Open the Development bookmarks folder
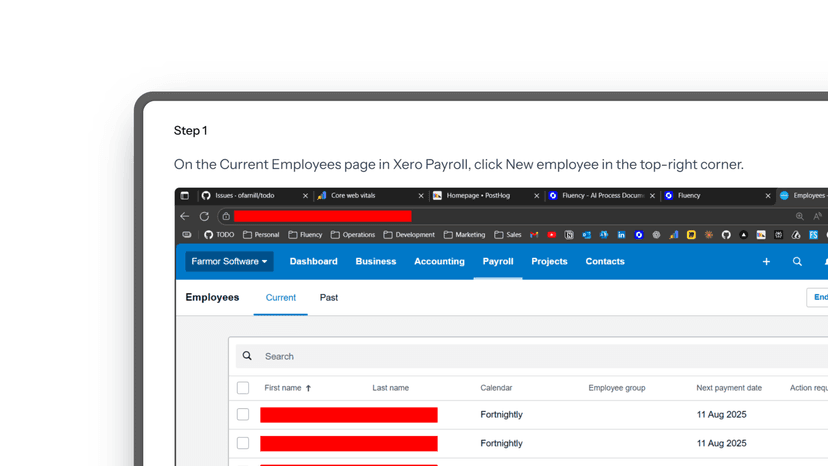The image size is (828, 466). click(409, 235)
